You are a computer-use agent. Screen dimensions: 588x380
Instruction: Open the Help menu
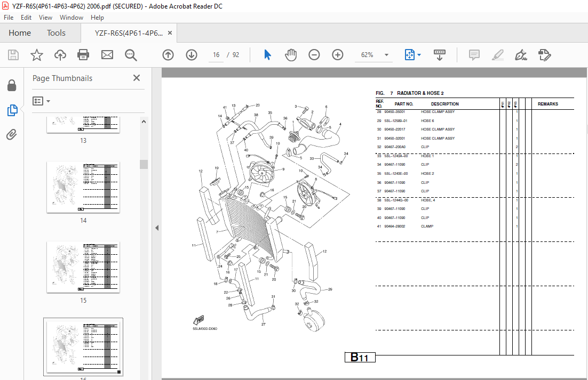(x=97, y=18)
